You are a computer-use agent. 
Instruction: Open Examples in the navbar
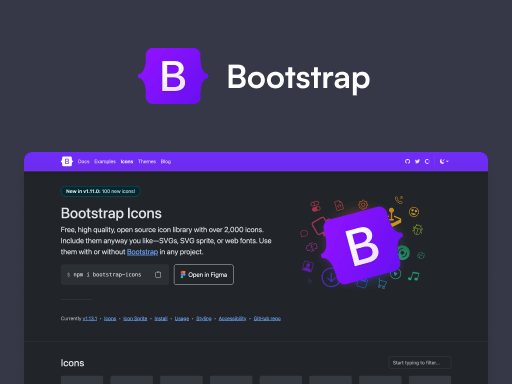[105, 161]
